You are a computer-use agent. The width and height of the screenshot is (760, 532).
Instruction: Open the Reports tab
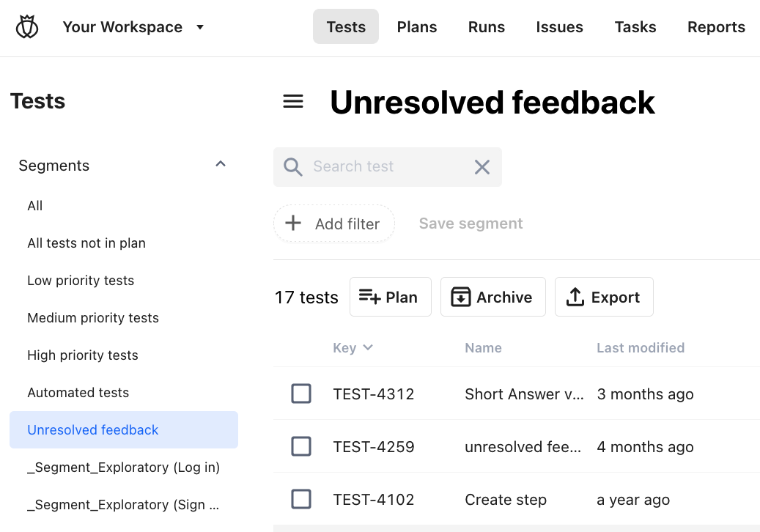(716, 26)
